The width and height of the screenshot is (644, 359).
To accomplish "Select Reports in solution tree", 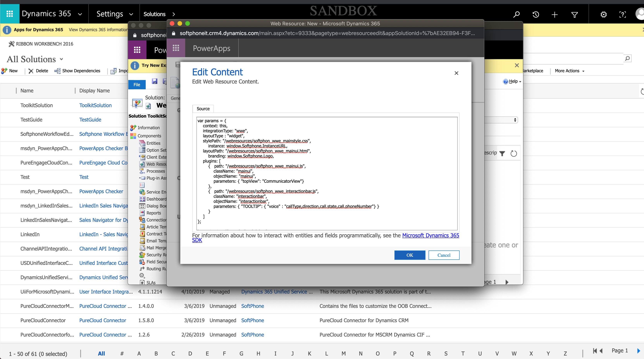I will [153, 213].
